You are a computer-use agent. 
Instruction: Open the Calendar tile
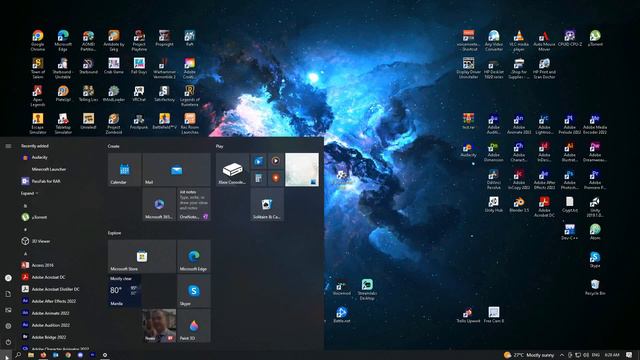124,170
